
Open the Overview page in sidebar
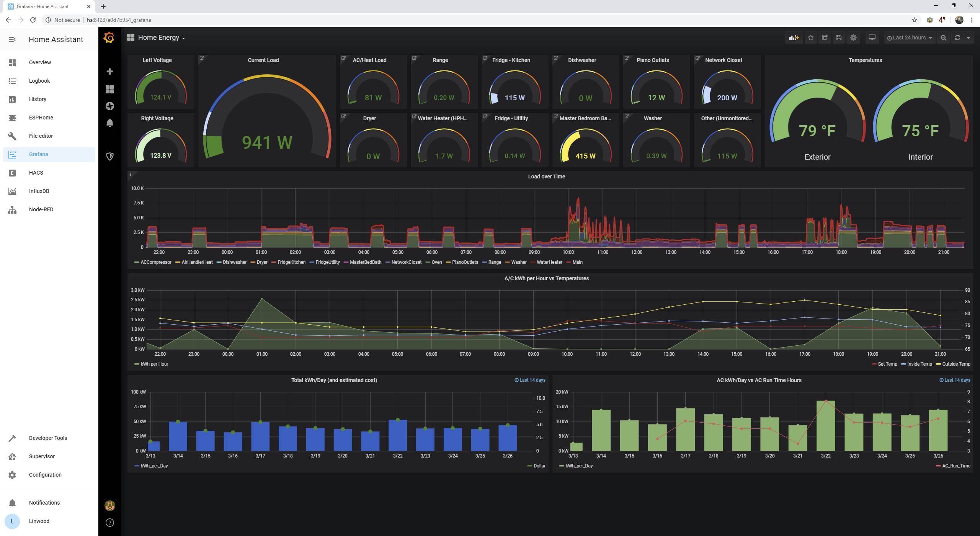tap(49, 62)
